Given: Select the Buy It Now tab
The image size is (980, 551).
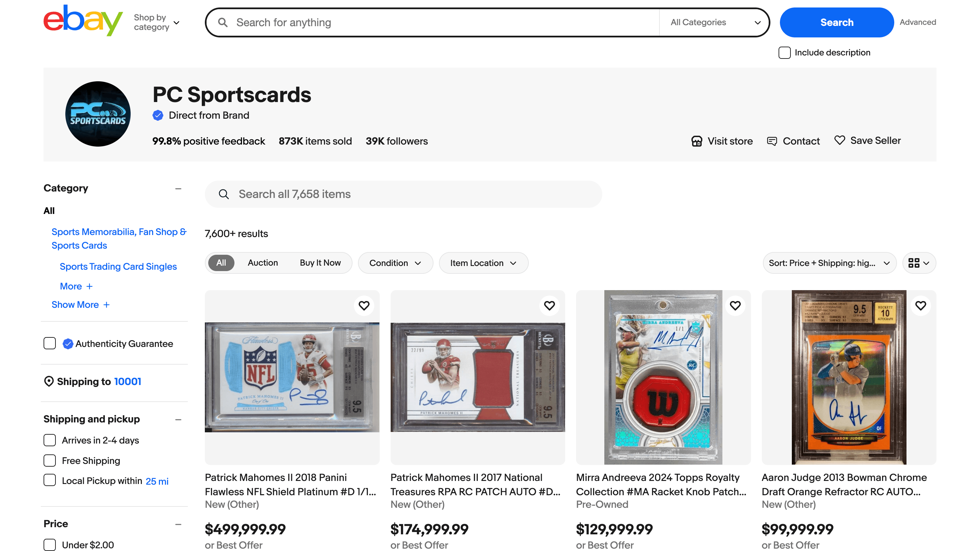Looking at the screenshot, I should 320,263.
